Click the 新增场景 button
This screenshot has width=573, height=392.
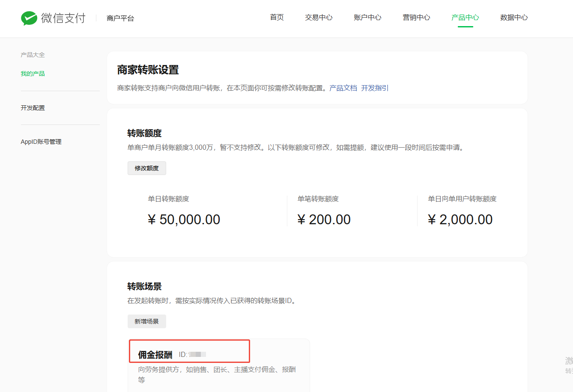[x=146, y=321]
